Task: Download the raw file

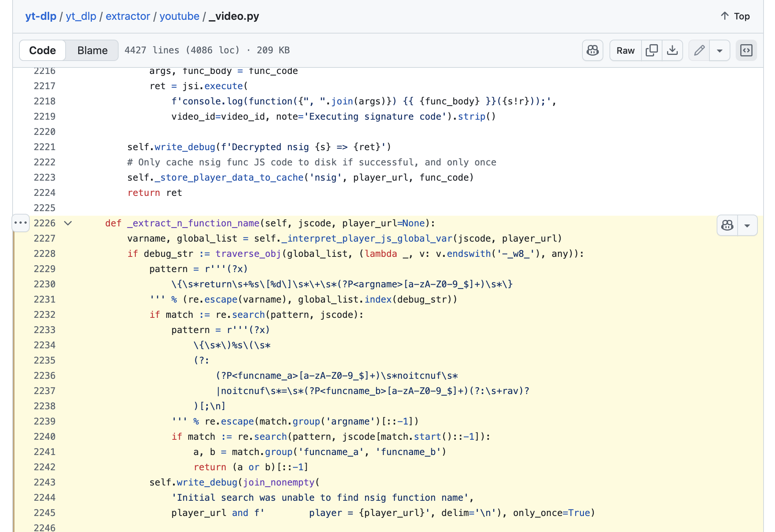Action: pyautogui.click(x=672, y=50)
